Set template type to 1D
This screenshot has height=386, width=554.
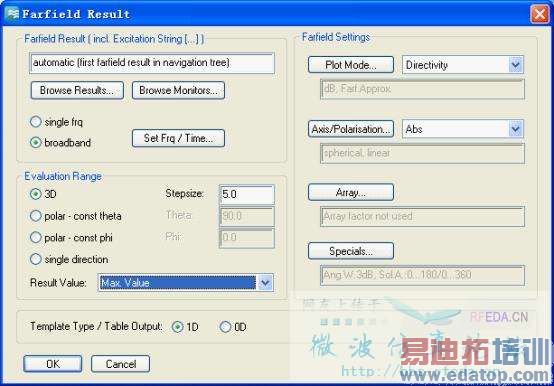pos(177,327)
